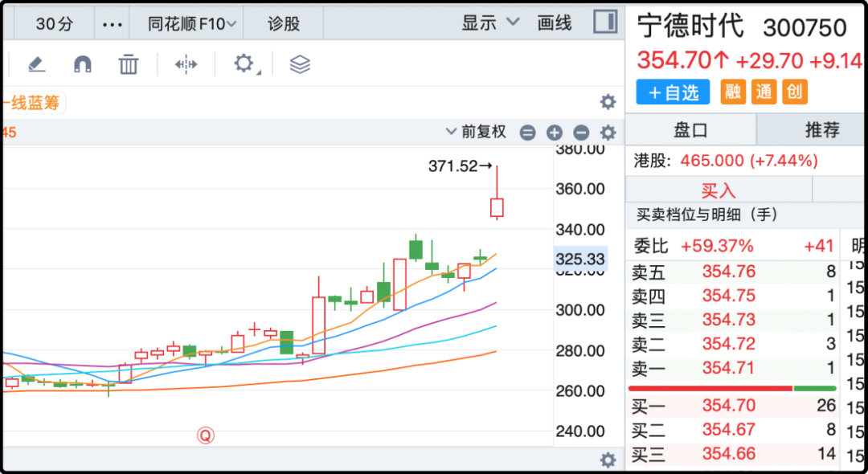The width and height of the screenshot is (868, 474).
Task: Click the red-green buy/sell ratio bar
Action: [x=731, y=388]
